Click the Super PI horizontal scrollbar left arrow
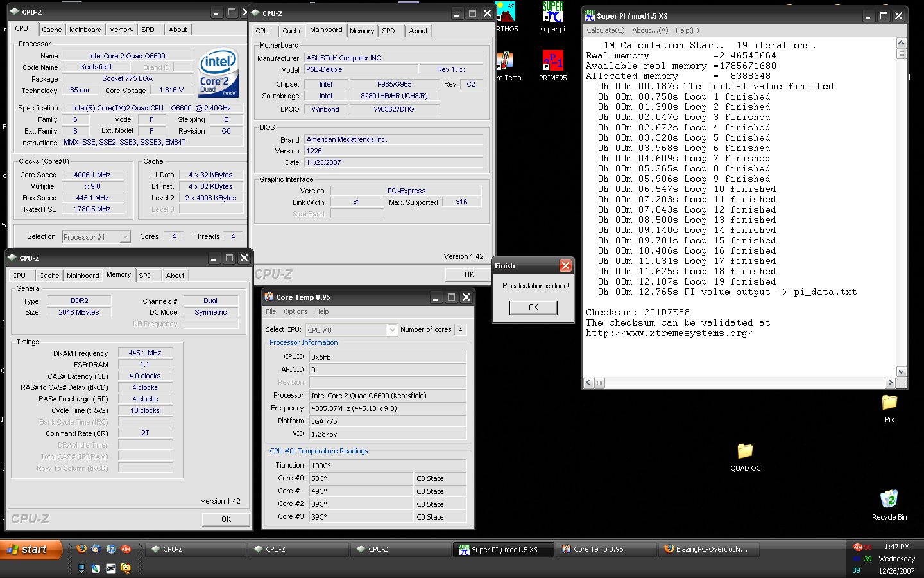This screenshot has height=578, width=924. point(589,383)
